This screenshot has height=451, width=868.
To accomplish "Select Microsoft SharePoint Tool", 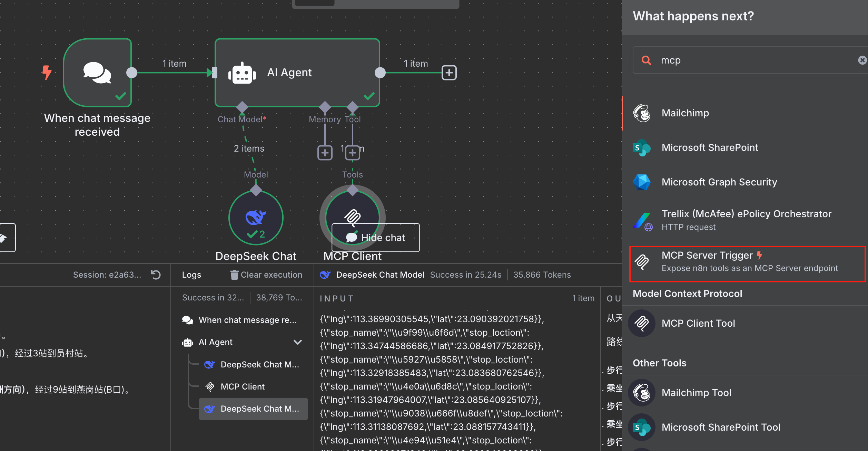I will (721, 427).
